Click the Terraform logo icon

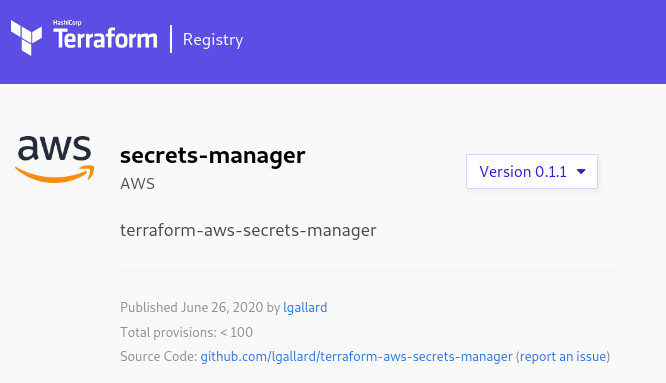26,38
